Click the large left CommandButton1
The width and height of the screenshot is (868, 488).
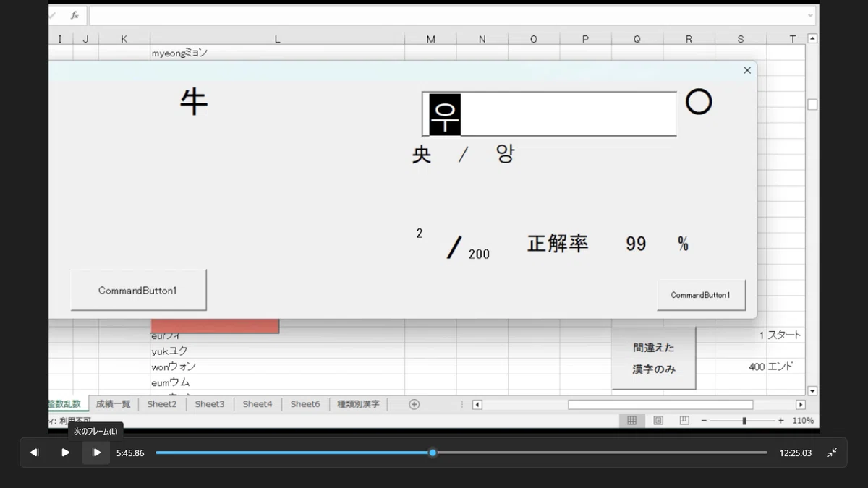point(138,290)
